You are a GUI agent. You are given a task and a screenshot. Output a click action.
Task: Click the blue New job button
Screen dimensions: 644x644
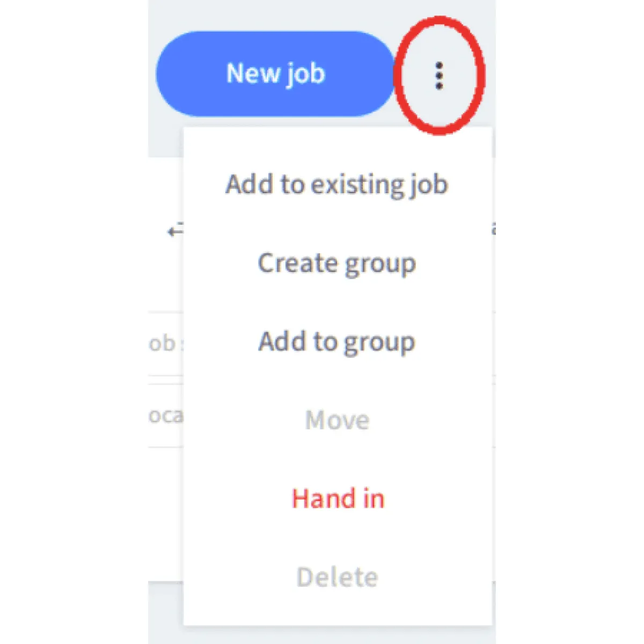[x=276, y=74]
